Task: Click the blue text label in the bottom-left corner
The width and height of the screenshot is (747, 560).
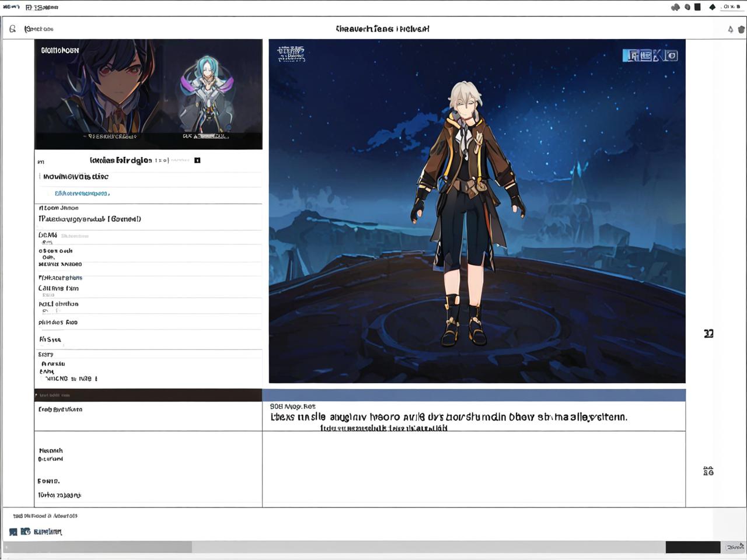Action: click(x=48, y=531)
